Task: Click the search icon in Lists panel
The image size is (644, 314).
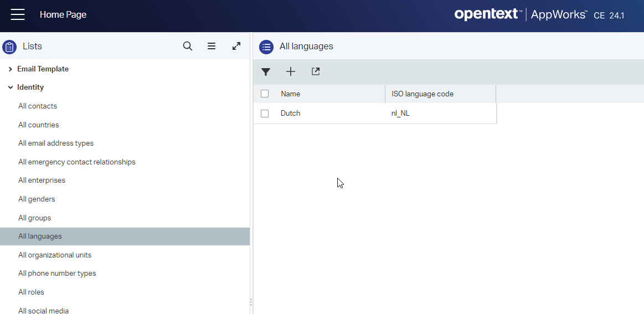Action: (x=188, y=47)
